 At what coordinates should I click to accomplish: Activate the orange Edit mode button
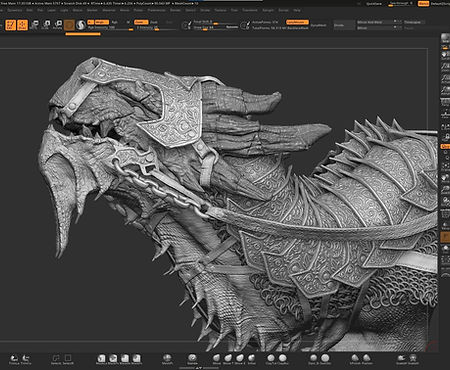11,25
